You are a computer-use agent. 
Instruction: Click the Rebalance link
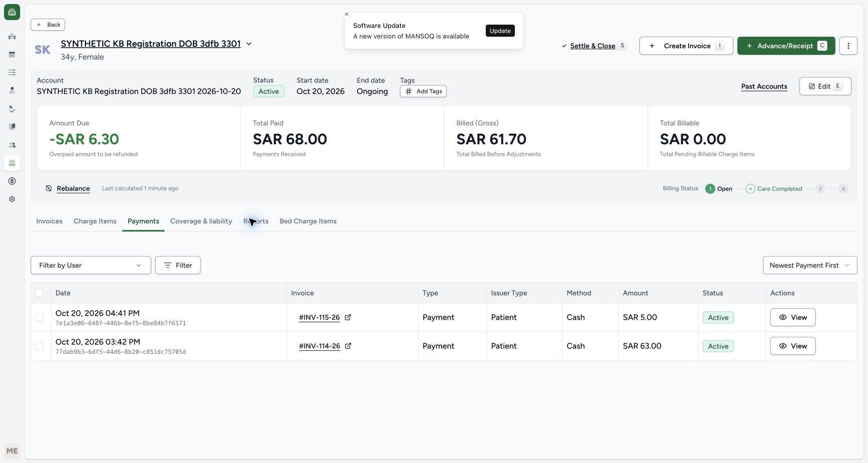click(x=73, y=189)
